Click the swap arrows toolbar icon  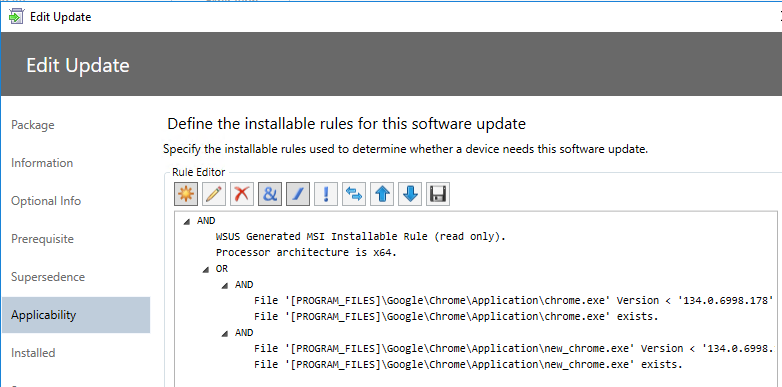coord(354,193)
